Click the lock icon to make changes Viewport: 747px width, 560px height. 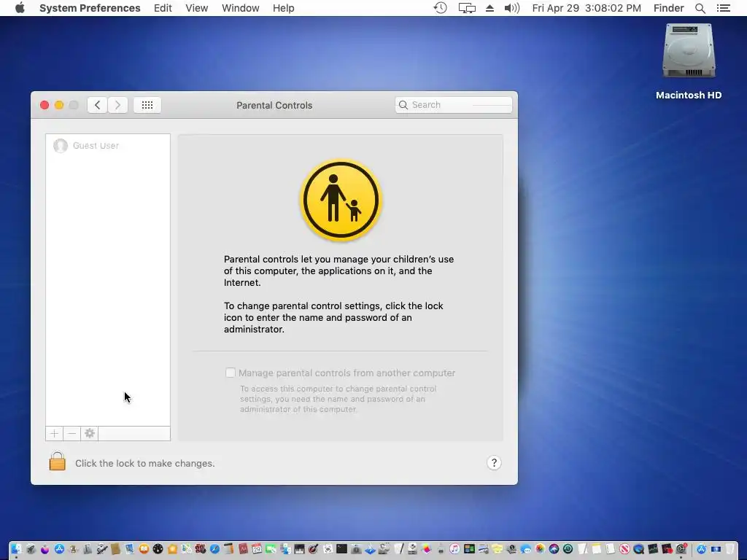click(57, 461)
